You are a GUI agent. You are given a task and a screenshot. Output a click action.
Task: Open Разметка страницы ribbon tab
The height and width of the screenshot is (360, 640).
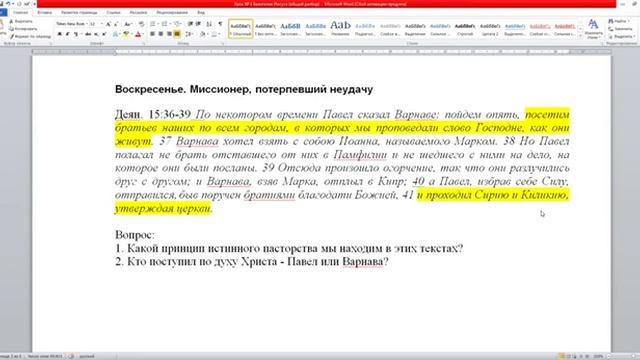(79, 13)
